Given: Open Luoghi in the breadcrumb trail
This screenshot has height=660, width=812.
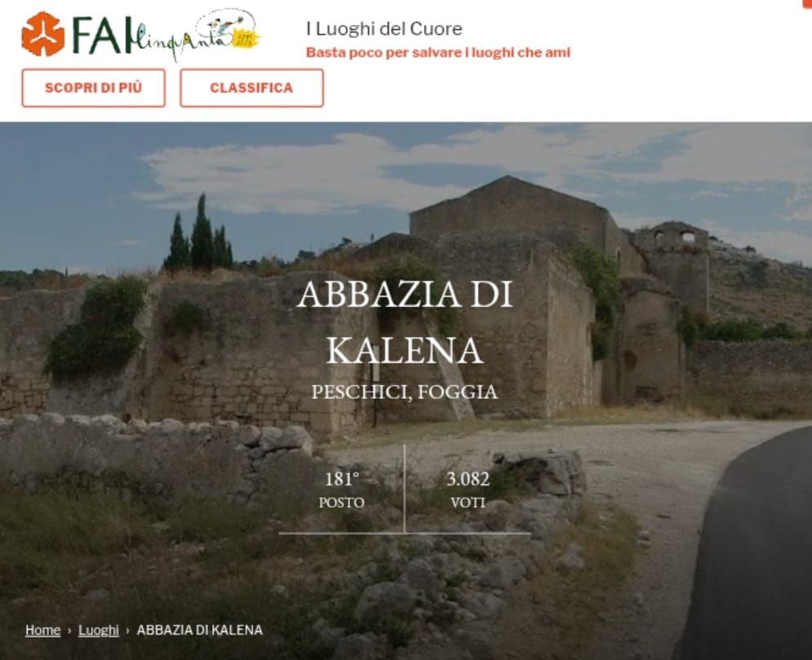Looking at the screenshot, I should pyautogui.click(x=99, y=630).
